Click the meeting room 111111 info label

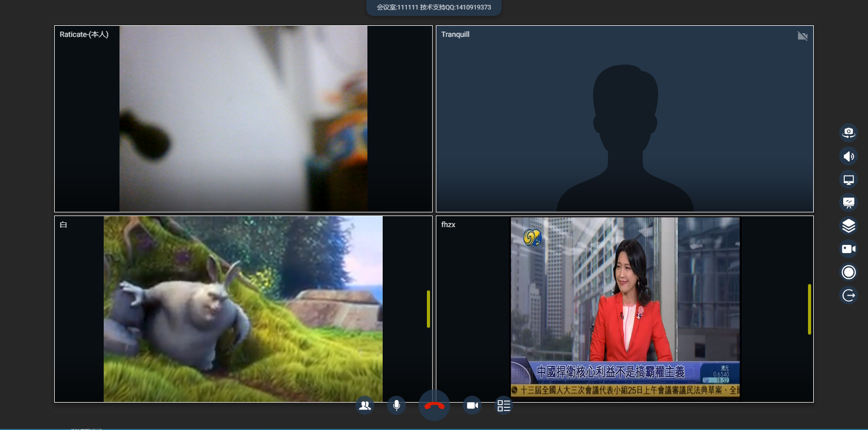434,7
